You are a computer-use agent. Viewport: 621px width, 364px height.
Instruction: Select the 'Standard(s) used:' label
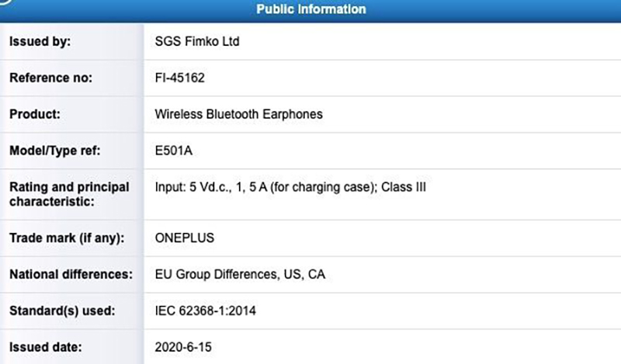point(61,311)
